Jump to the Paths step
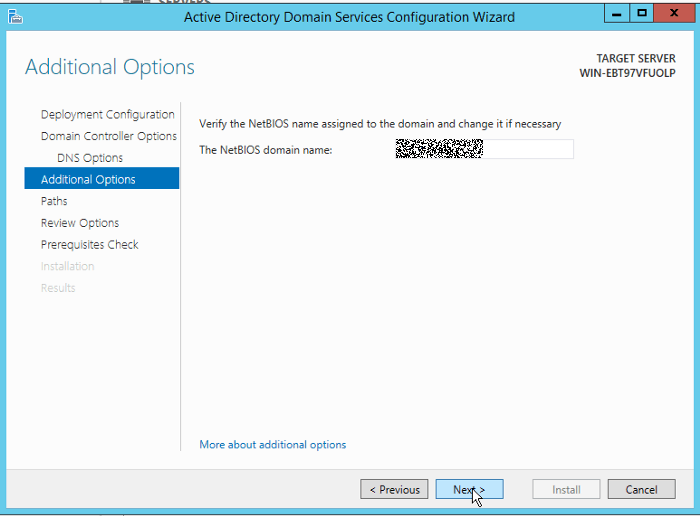The width and height of the screenshot is (700, 516). point(54,201)
